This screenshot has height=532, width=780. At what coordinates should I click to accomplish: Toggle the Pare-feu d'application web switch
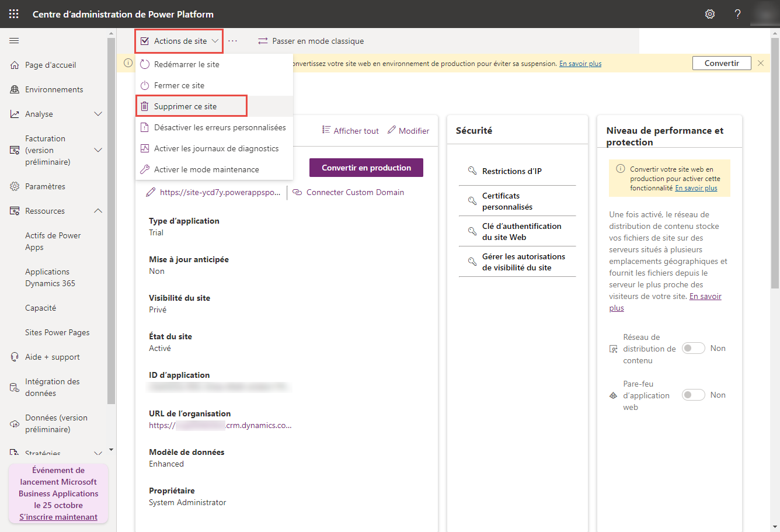click(694, 395)
